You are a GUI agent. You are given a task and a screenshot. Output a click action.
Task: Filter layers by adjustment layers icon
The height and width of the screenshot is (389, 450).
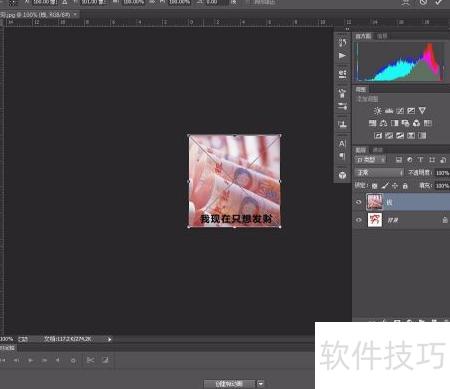coord(410,160)
